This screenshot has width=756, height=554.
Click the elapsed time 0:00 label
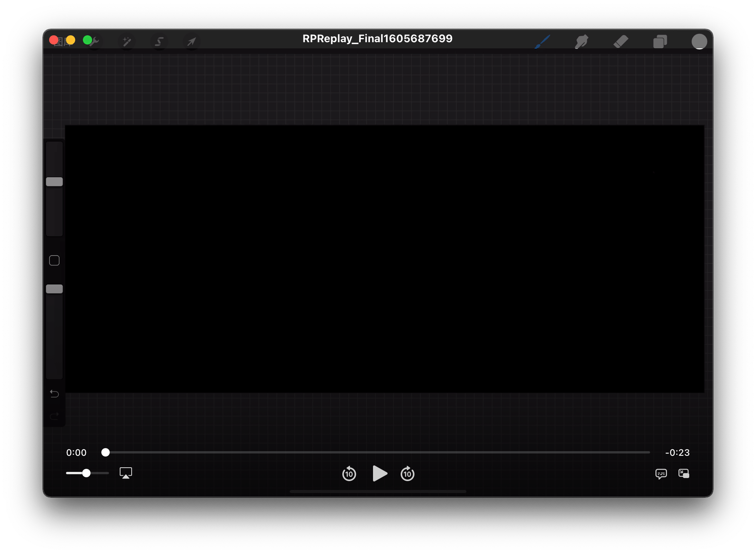point(76,453)
